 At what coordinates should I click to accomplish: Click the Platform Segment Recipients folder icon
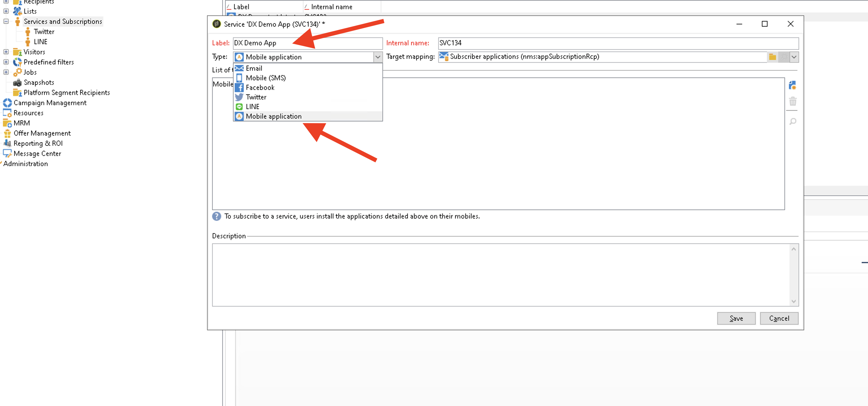pyautogui.click(x=17, y=93)
